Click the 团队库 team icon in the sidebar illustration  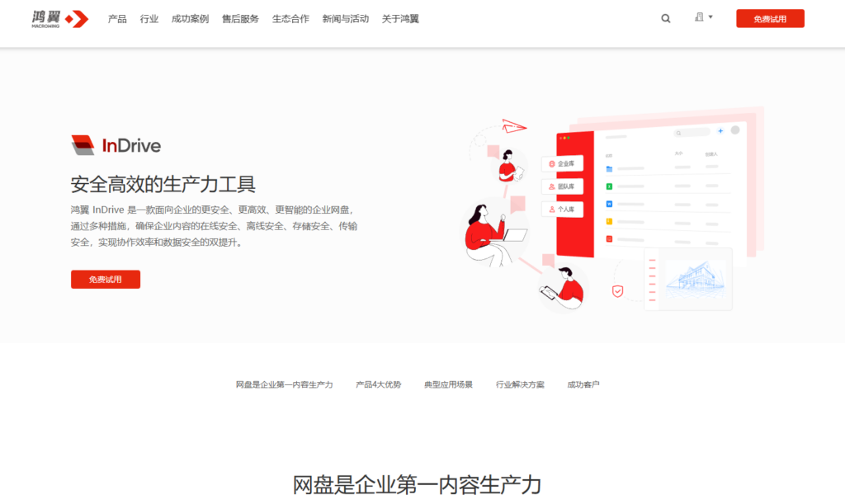click(x=551, y=186)
